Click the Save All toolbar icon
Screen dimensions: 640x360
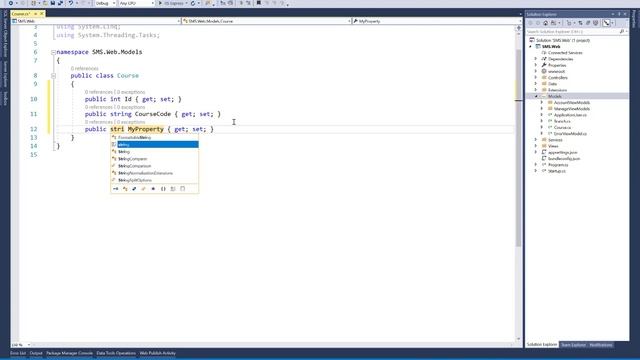coord(60,3)
